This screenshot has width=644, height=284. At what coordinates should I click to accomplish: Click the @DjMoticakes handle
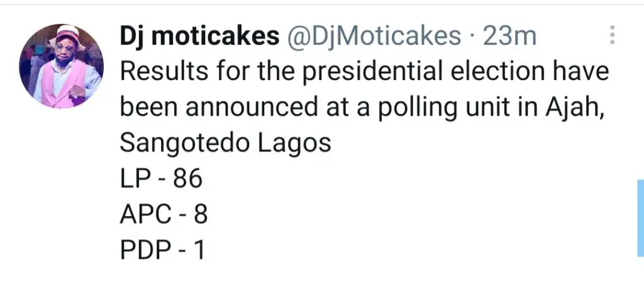coord(374,37)
